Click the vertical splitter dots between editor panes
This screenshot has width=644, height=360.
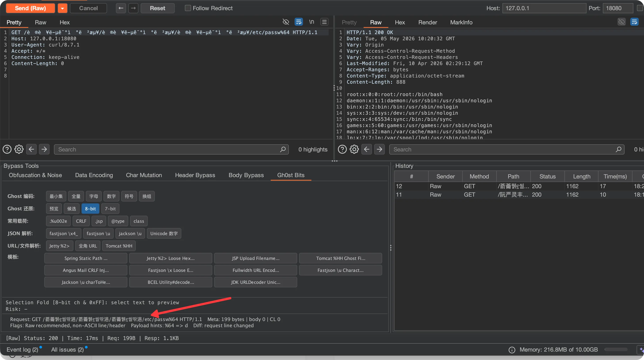tap(334, 88)
